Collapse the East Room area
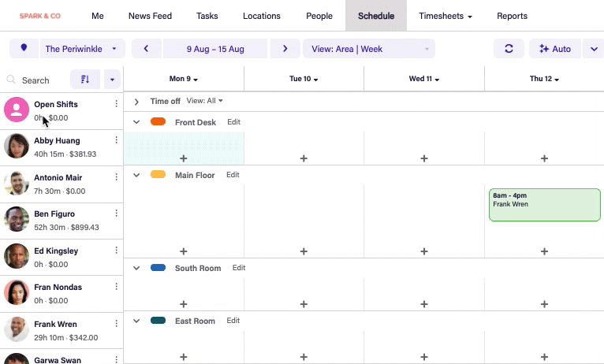Viewport: 604px width, 364px height. (x=136, y=321)
